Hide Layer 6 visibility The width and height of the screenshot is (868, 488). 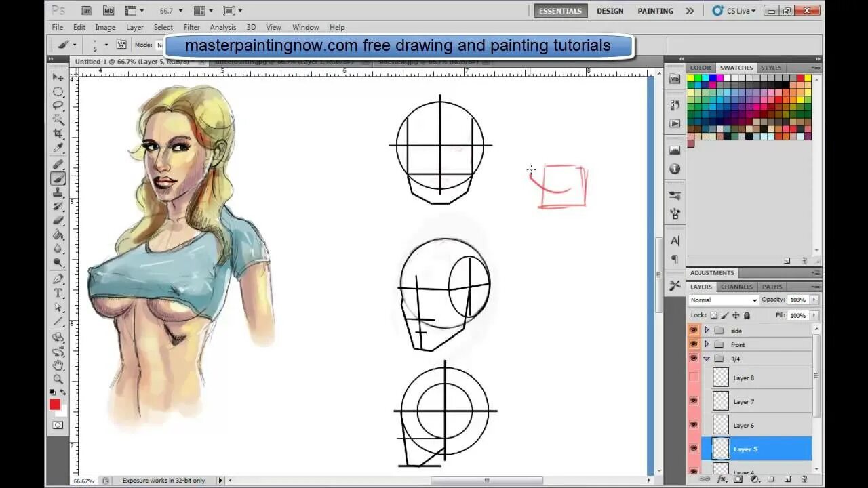(x=693, y=425)
